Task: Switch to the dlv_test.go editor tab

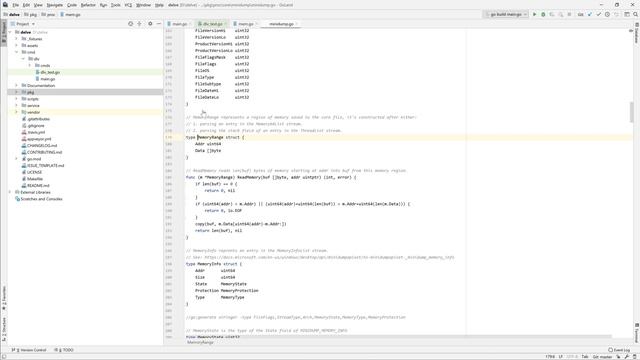Action: pos(213,24)
